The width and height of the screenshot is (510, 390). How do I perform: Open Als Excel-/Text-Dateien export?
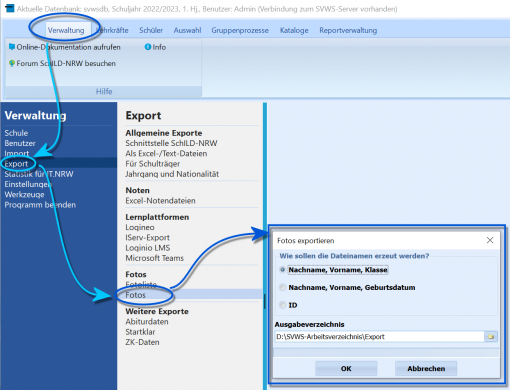pyautogui.click(x=166, y=154)
